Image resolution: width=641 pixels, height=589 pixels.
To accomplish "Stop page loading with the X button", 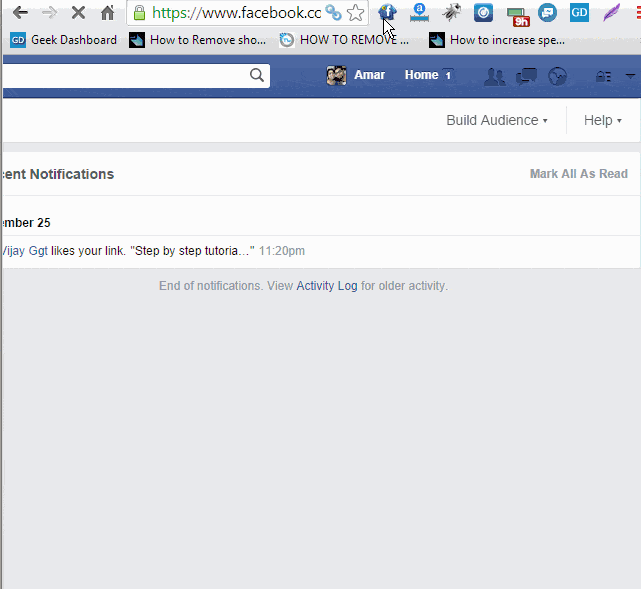I will [x=78, y=13].
